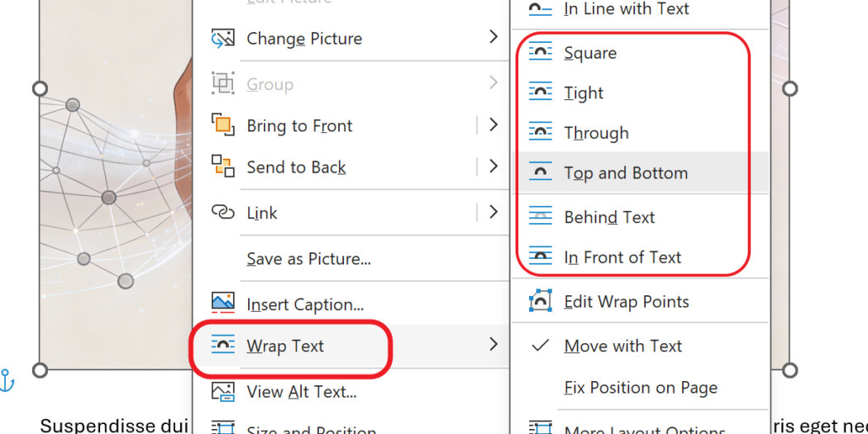Select In Front of Text
Viewport: 868px width, 434px height.
tap(622, 257)
